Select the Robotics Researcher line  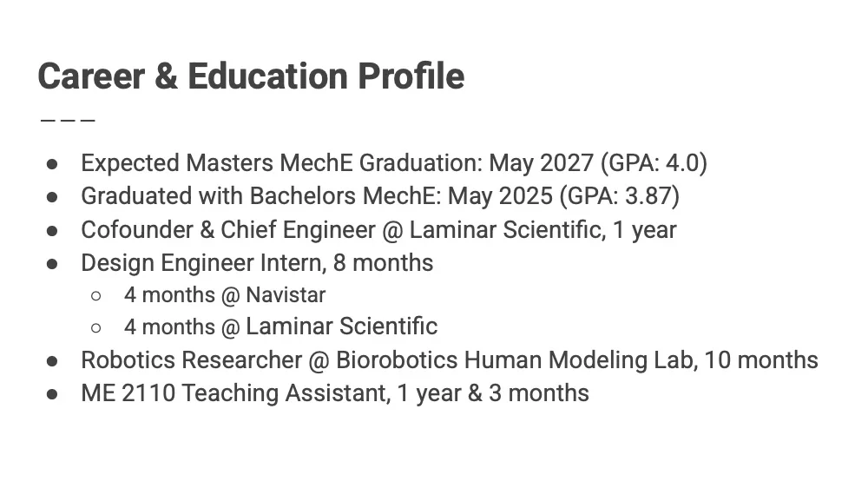click(449, 359)
